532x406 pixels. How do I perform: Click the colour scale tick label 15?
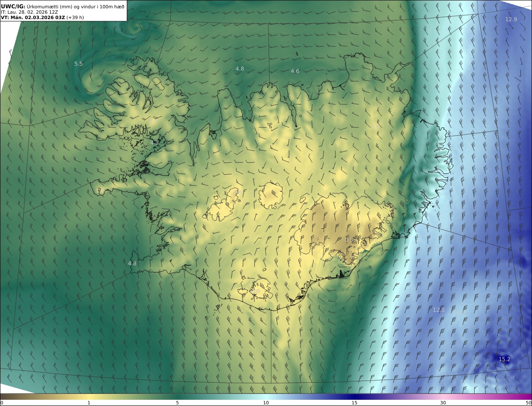click(x=355, y=403)
